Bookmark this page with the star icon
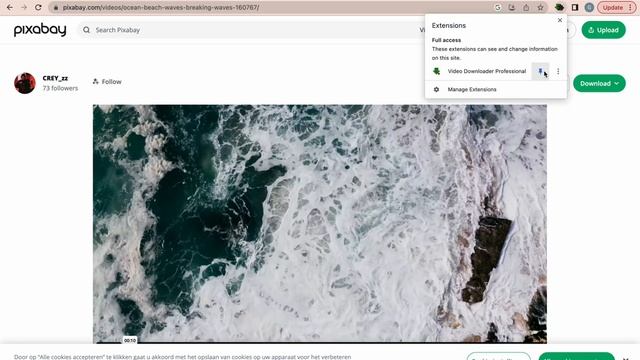The height and width of the screenshot is (360, 640). coord(540,7)
